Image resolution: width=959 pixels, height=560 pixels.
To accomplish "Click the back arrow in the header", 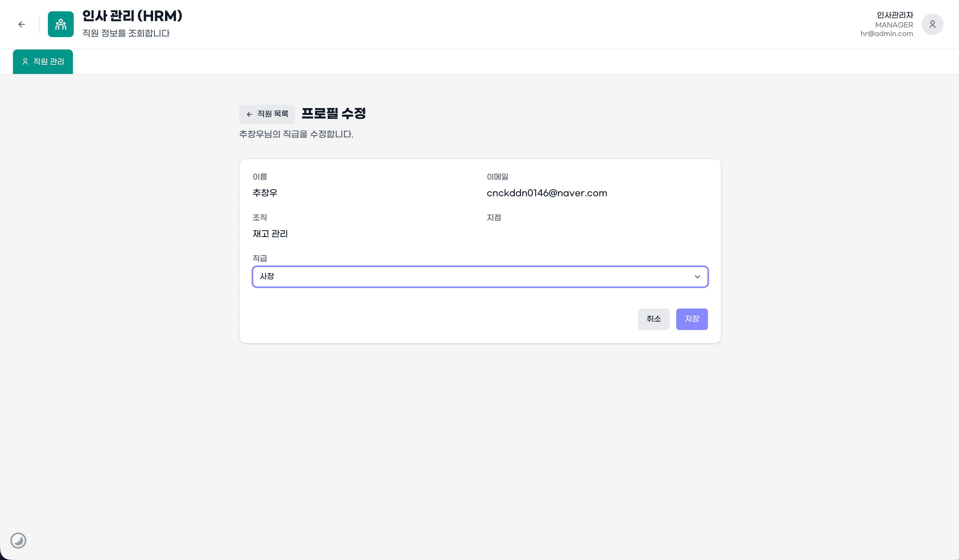I will tap(21, 24).
